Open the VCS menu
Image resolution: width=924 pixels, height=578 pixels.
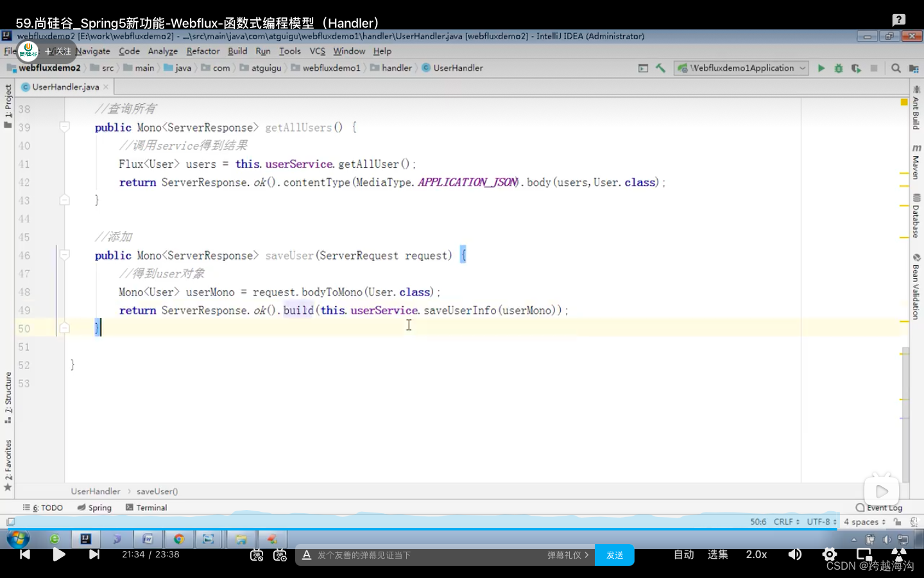[318, 51]
